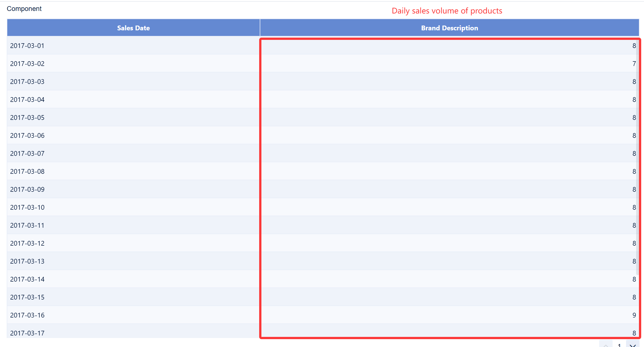The height and width of the screenshot is (347, 644).
Task: Click the vertical table scrollbar
Action: click(x=638, y=157)
